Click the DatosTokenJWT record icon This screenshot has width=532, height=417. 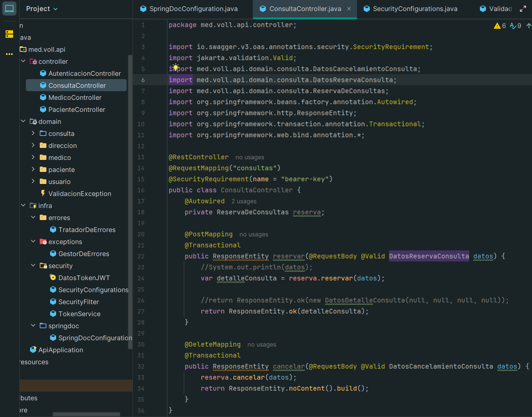[53, 277]
